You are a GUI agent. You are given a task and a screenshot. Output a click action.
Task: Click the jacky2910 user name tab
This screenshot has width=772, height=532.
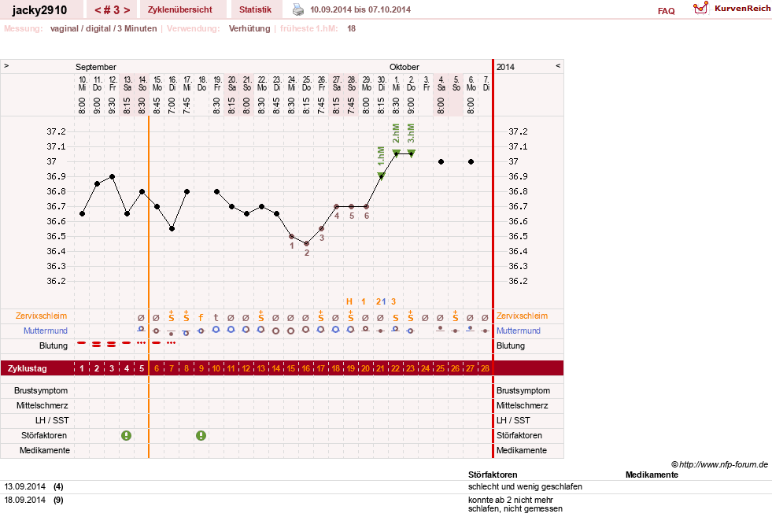click(x=39, y=10)
